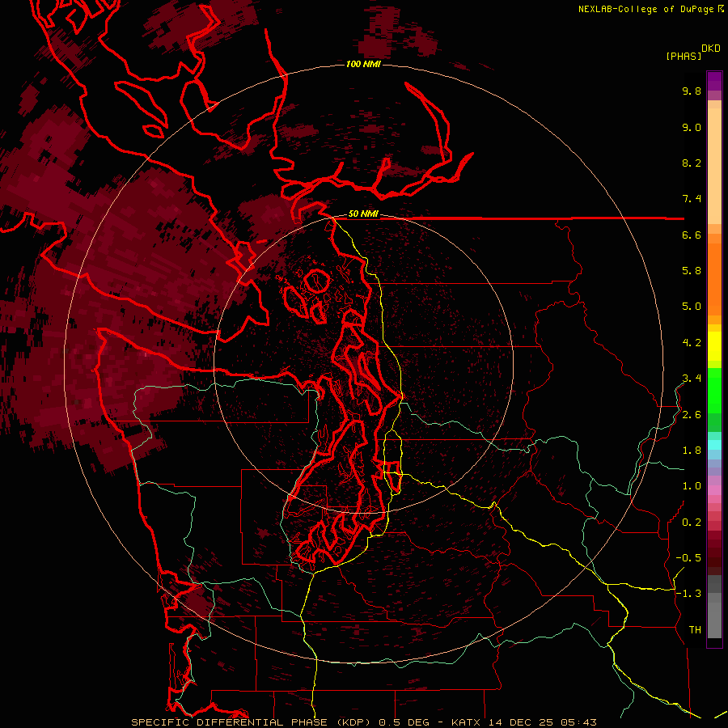728x728 pixels.
Task: Pick the orange band of the color bar
Action: point(714,278)
